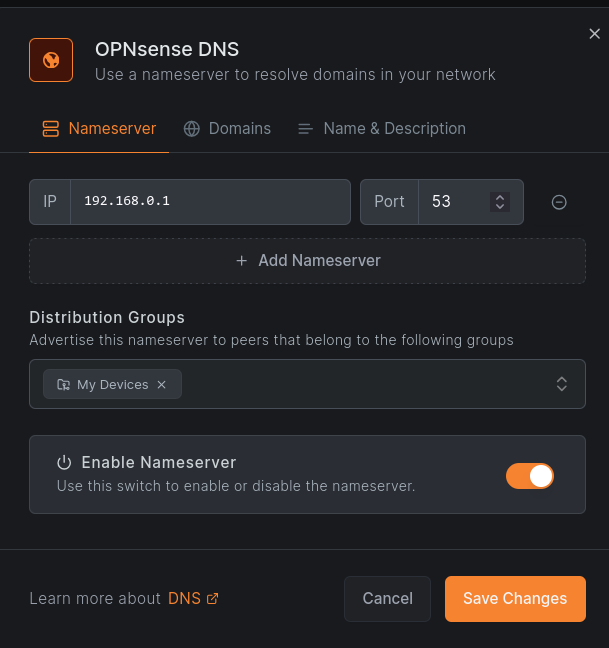Close the OPNsense DNS dialog
Image resolution: width=609 pixels, height=648 pixels.
point(594,34)
